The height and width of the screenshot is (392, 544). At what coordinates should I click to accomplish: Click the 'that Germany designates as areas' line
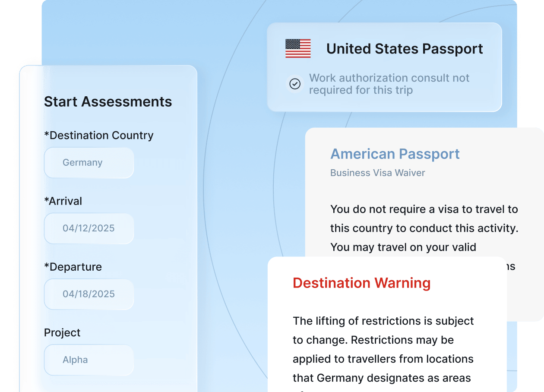[x=381, y=378]
